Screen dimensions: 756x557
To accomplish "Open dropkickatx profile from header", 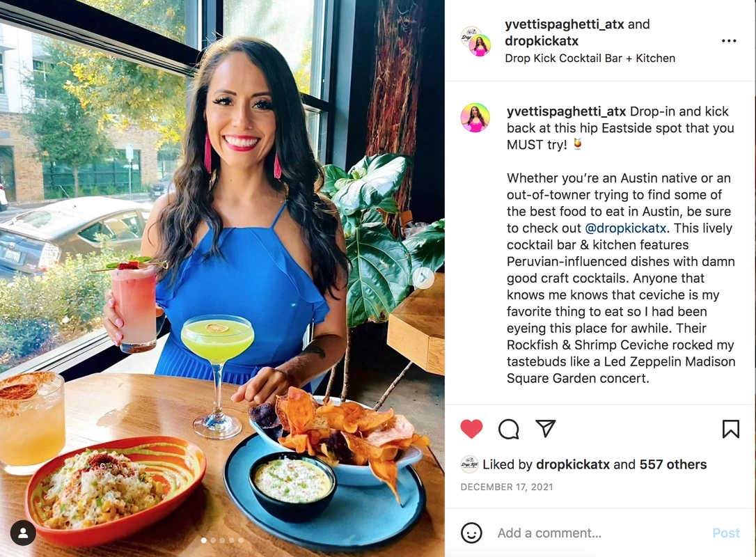I will (x=542, y=41).
